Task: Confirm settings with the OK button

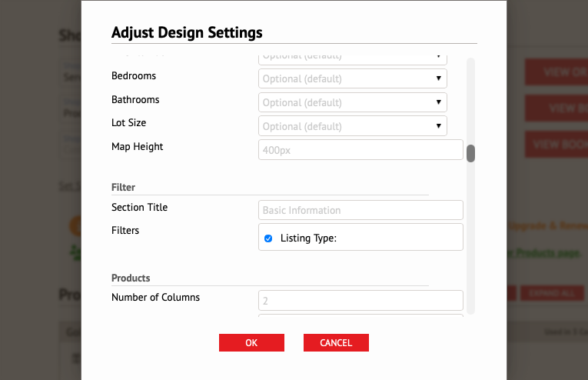Action: click(x=251, y=343)
